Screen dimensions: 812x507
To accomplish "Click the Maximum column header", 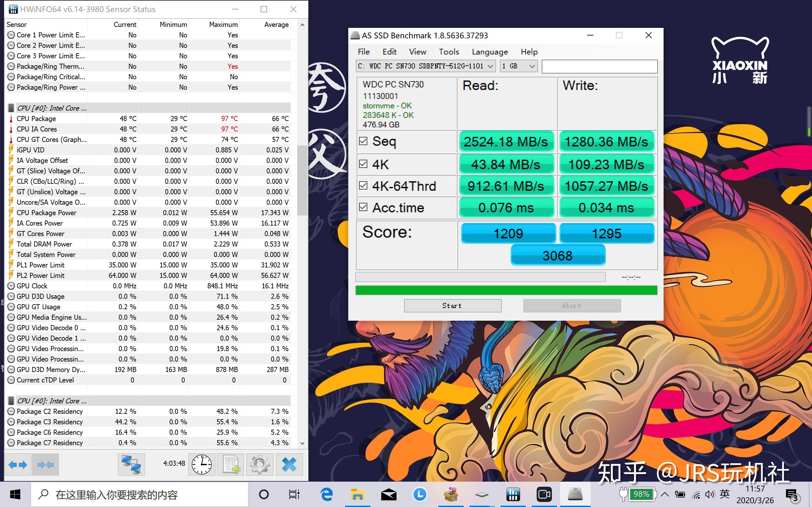I will 223,24.
